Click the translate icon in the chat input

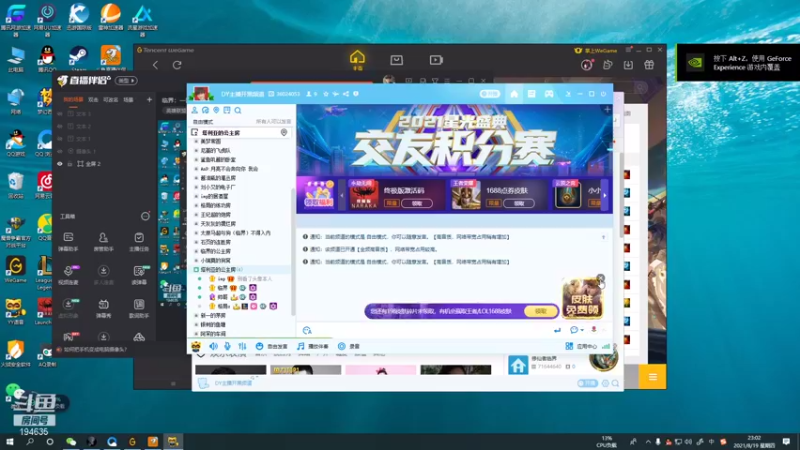pyautogui.click(x=307, y=331)
